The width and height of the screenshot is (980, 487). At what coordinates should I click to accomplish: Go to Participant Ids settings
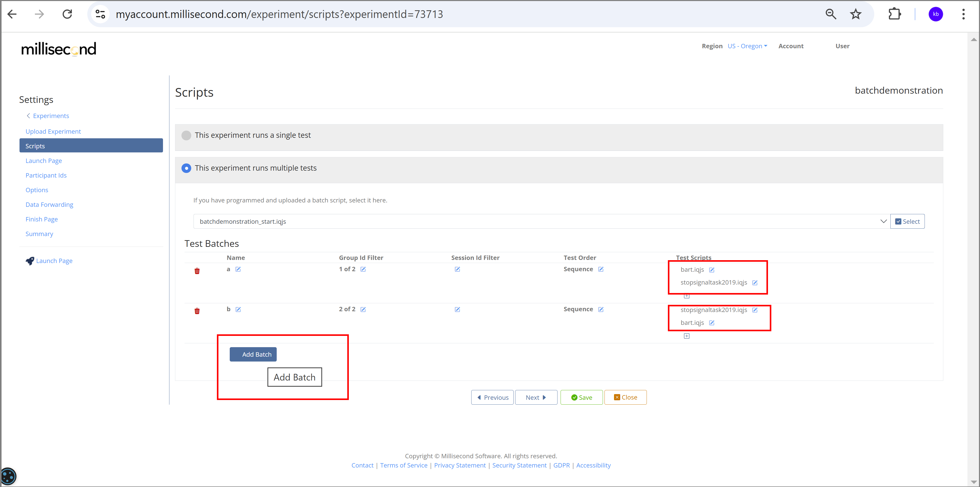[46, 175]
